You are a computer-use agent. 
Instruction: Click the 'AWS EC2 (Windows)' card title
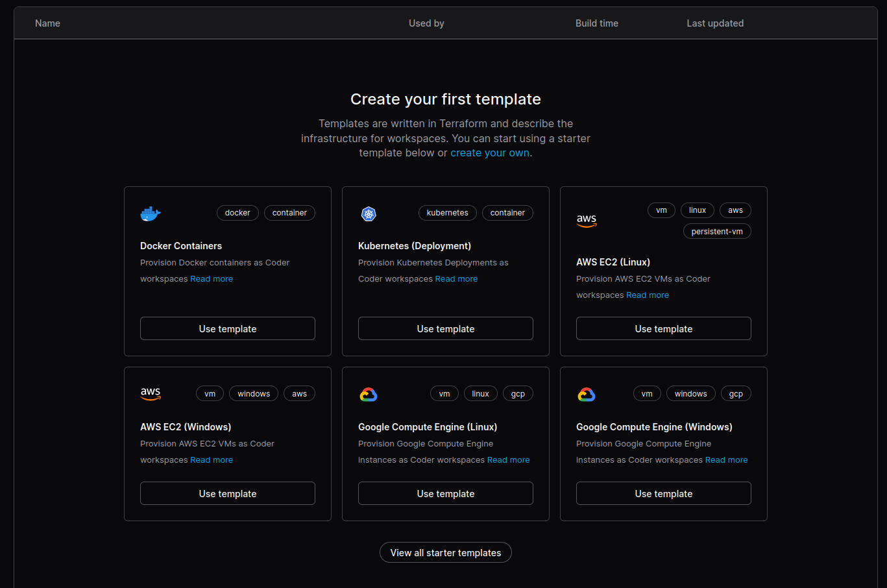click(x=186, y=426)
